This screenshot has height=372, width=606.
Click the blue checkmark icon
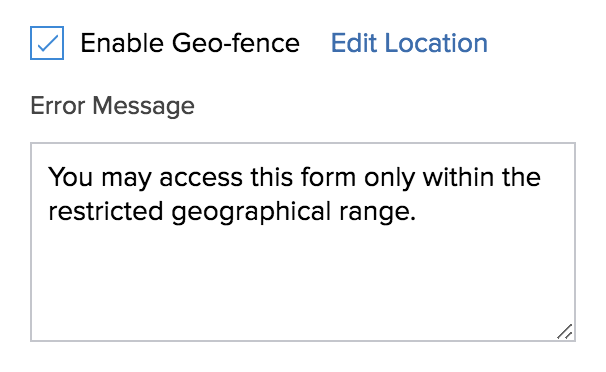point(48,43)
